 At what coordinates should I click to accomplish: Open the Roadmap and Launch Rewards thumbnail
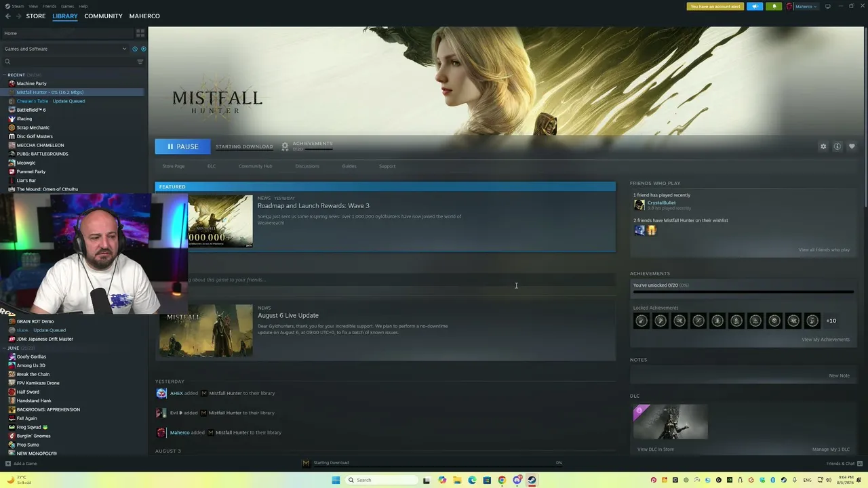(x=220, y=222)
